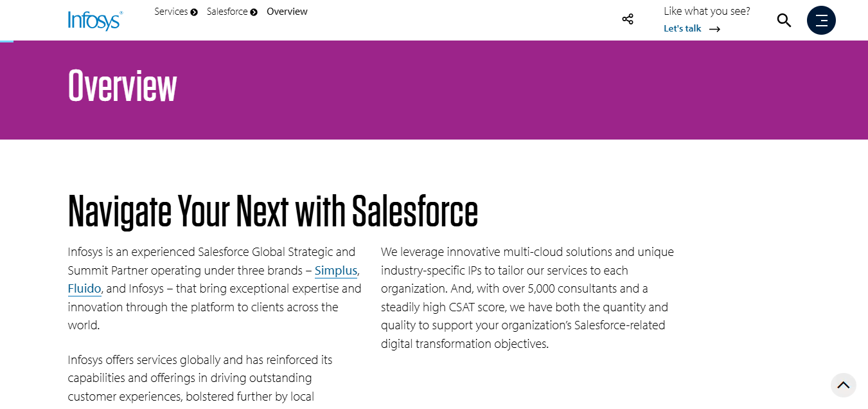Click the arrow icon beside Let's talk
This screenshot has width=868, height=409.
tap(714, 28)
